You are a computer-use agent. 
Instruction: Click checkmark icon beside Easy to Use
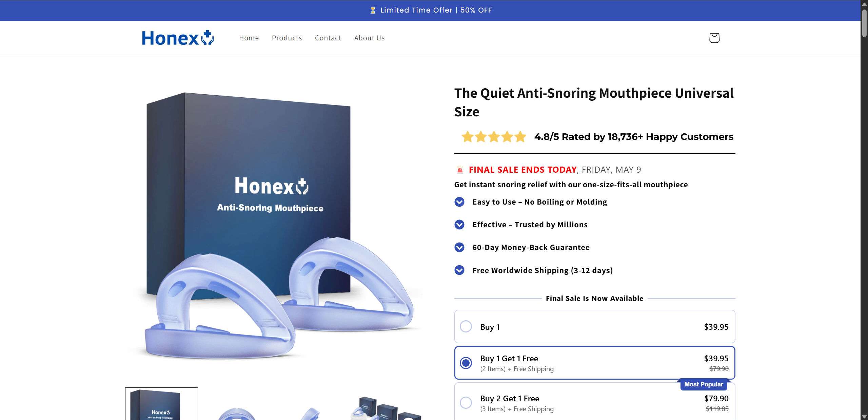(459, 202)
